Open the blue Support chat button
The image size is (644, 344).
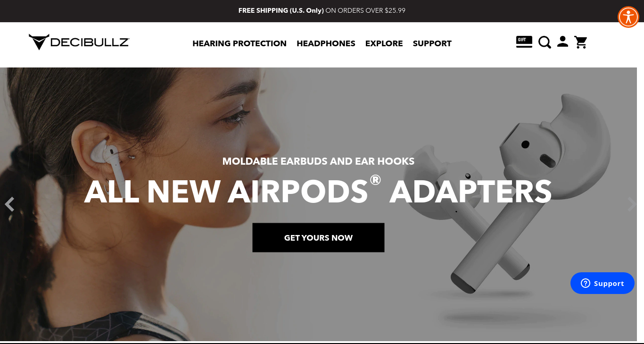603,283
